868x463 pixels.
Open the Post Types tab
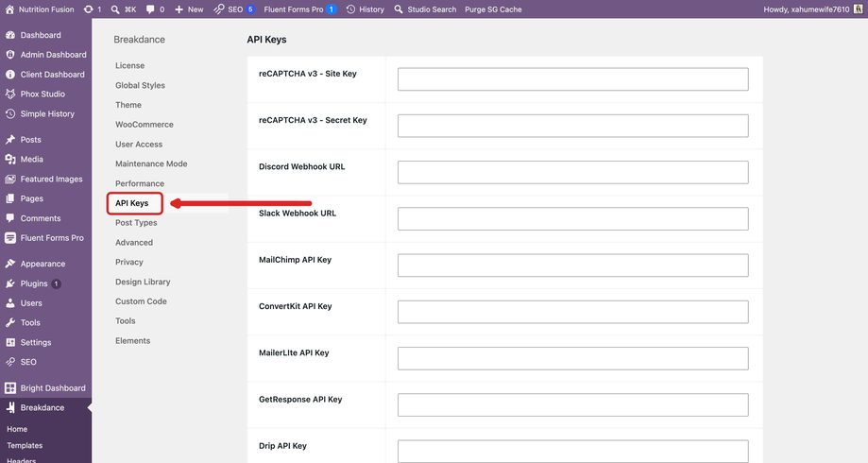coord(136,223)
